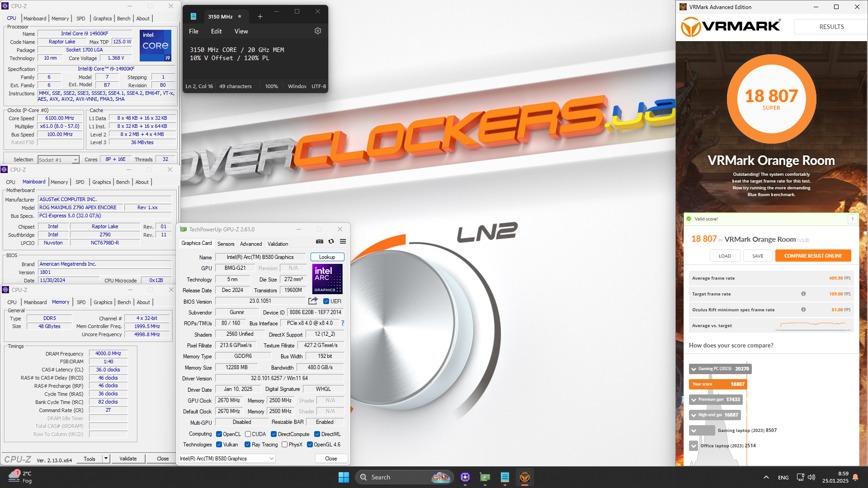Click the ENG language indicator
This screenshot has height=488, width=868.
[x=783, y=477]
